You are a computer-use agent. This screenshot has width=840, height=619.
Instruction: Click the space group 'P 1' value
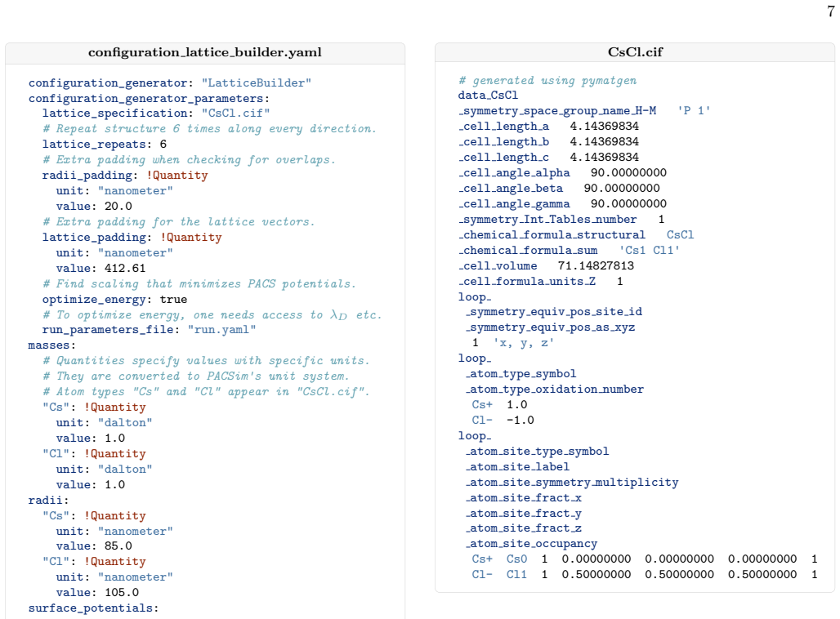(x=694, y=111)
